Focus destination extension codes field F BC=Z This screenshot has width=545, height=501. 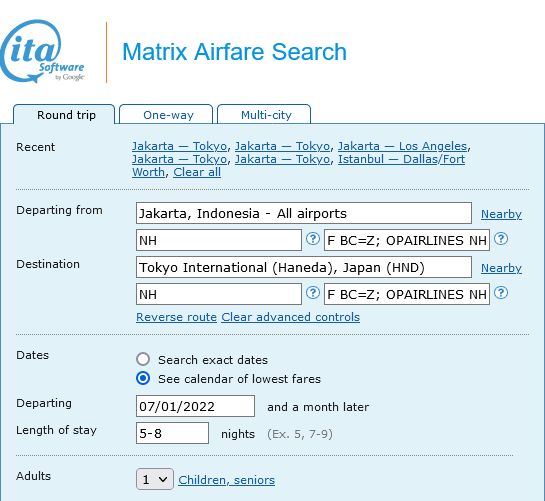click(407, 294)
